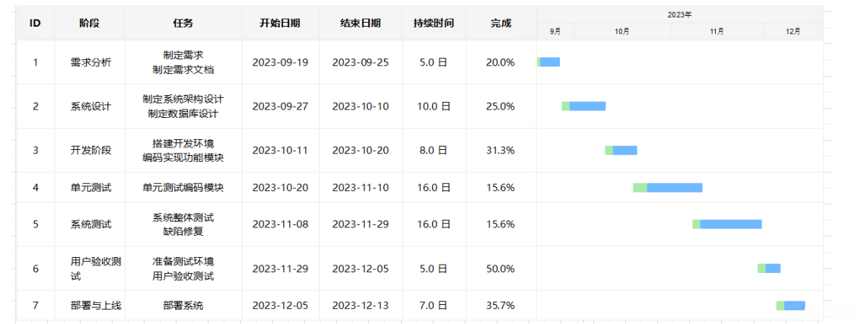The width and height of the screenshot is (868, 324).
Task: Select the 11月 month in the timeline
Action: click(717, 31)
